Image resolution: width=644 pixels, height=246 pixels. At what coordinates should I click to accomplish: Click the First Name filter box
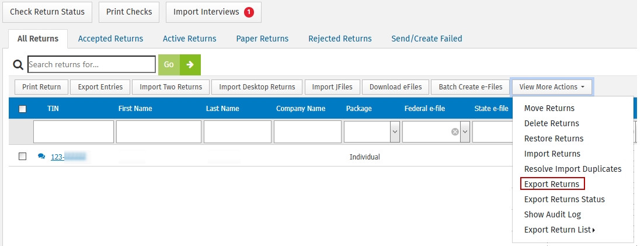(x=159, y=131)
